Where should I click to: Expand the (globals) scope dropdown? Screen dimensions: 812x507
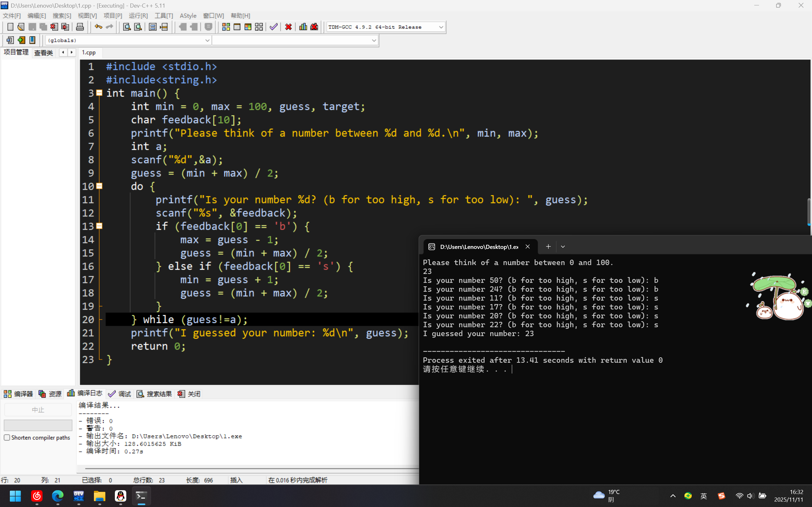coord(207,40)
